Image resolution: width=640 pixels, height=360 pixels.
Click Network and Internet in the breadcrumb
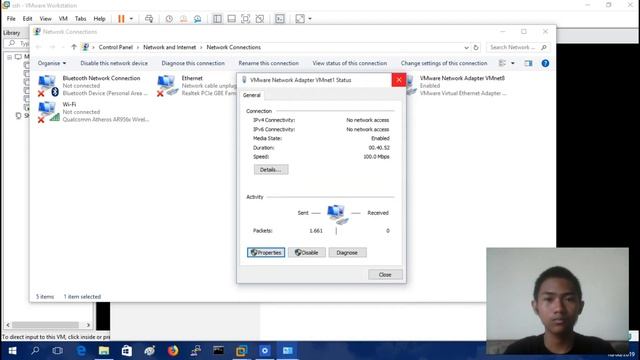click(x=169, y=47)
